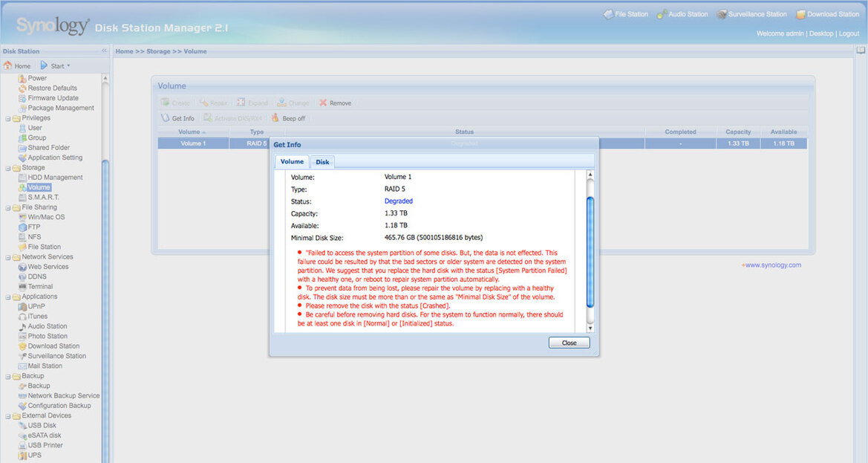Open the Desktop link in the header
Screen dimensions: 868x463
pyautogui.click(x=821, y=33)
